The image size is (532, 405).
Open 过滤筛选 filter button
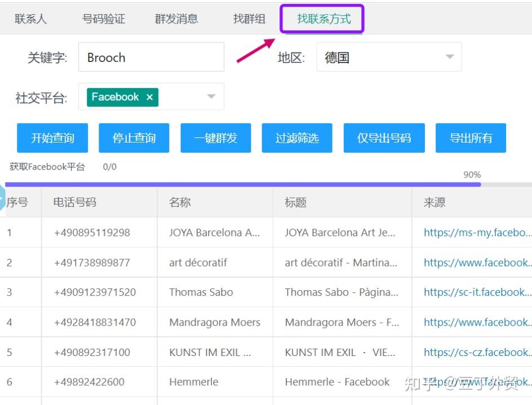click(297, 137)
